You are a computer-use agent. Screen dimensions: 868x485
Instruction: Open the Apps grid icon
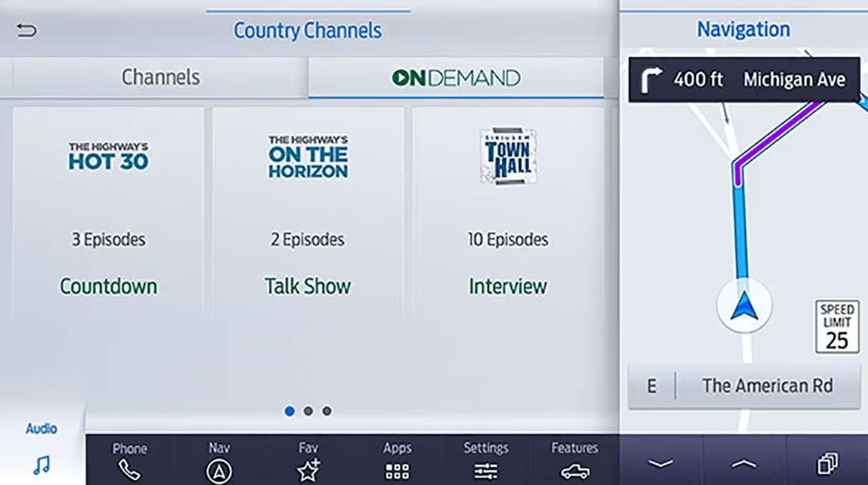(398, 471)
